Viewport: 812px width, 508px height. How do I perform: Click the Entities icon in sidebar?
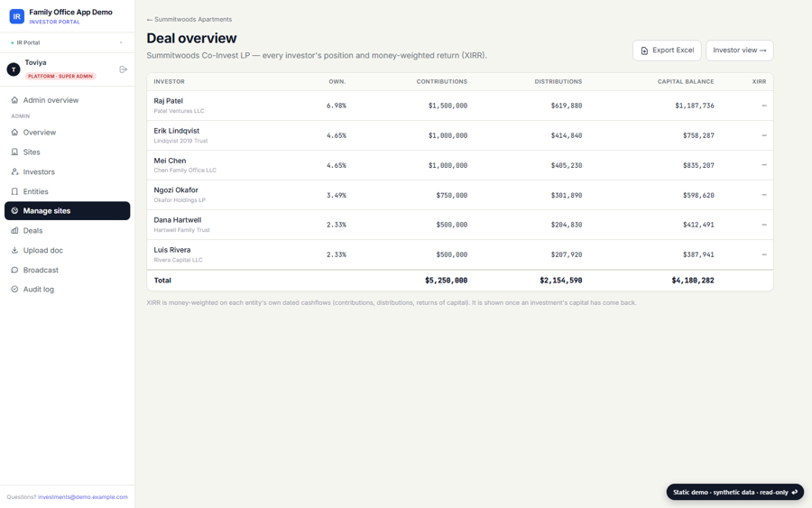[14, 191]
